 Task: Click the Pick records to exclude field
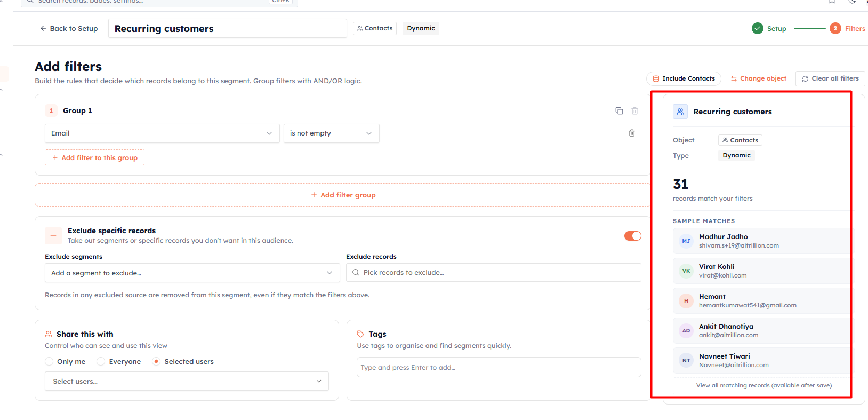pos(493,272)
